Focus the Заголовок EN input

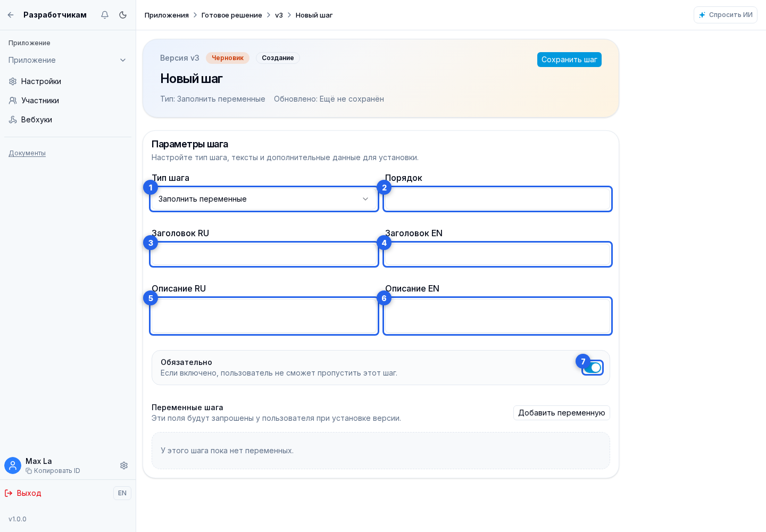[x=497, y=254]
